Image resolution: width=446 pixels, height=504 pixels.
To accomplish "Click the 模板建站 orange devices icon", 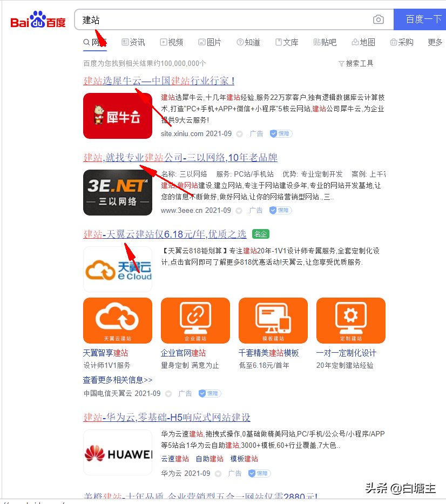I will 273,320.
